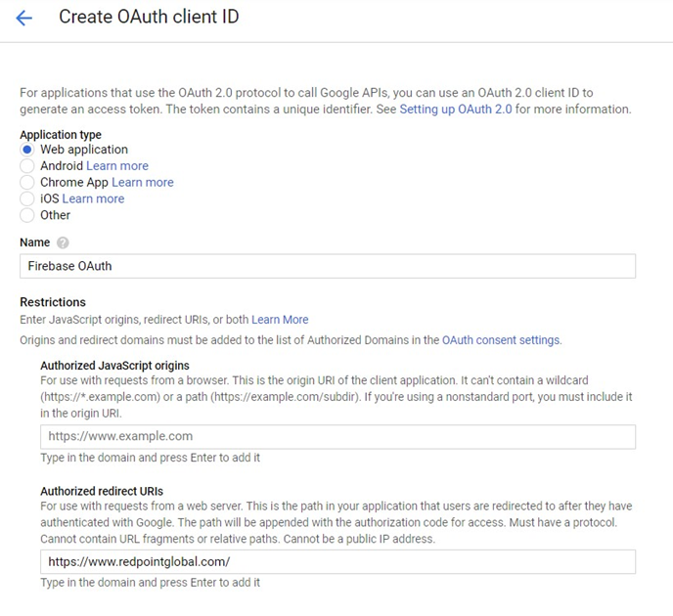Open the OAuth consent settings link
This screenshot has height=616, width=673.
500,340
